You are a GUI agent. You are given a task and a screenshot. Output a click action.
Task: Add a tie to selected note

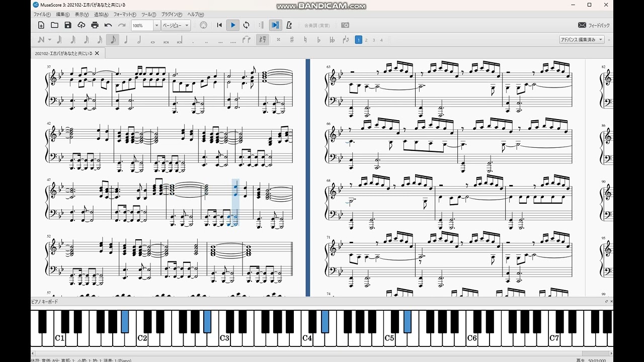coord(247,40)
